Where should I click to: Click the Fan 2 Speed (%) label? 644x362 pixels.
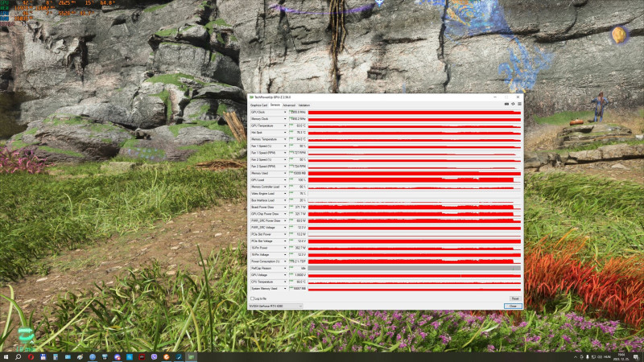point(261,159)
